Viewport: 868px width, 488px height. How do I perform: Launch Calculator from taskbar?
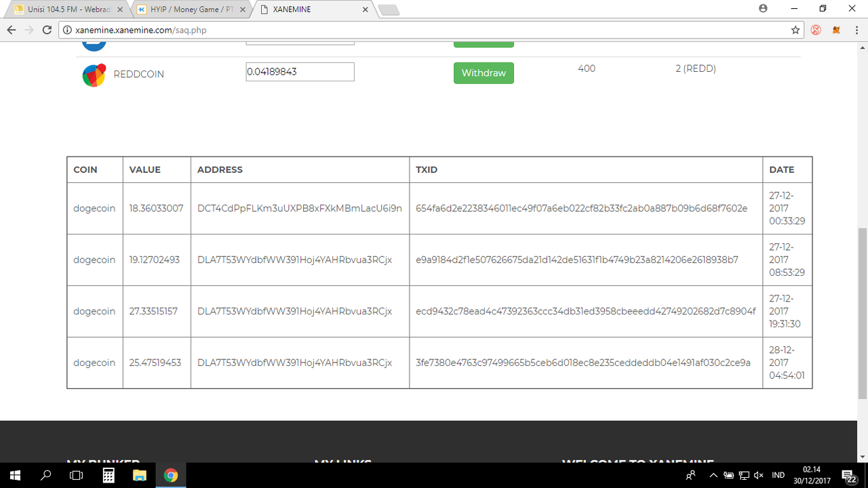coord(108,475)
